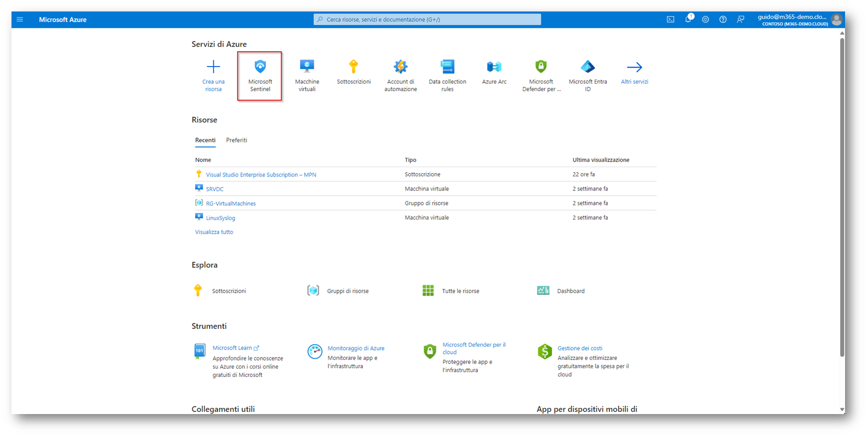Open Monitoraggio di Azure link
This screenshot has height=437, width=868.
[x=356, y=348]
